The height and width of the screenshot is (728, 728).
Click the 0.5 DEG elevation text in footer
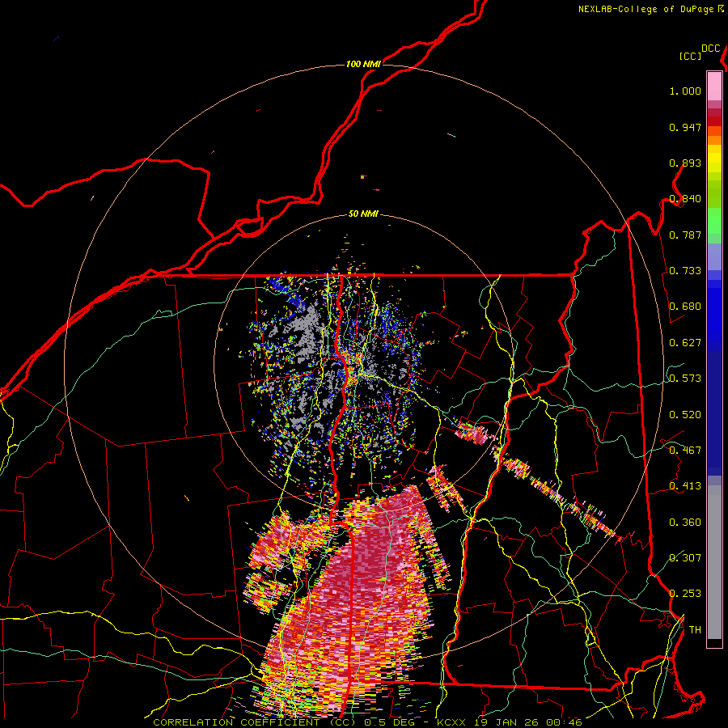click(389, 722)
